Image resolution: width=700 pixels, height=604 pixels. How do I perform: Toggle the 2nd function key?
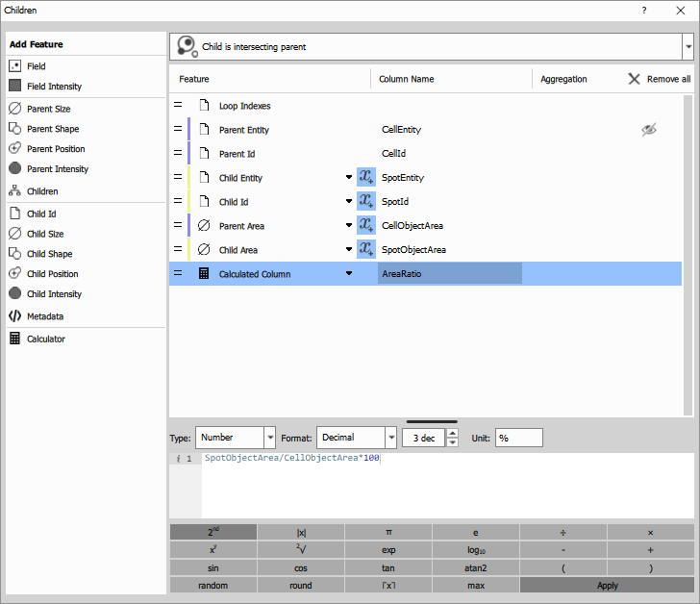213,532
